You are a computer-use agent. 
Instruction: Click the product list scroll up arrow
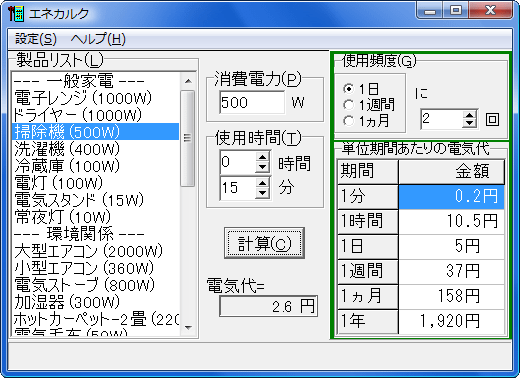tap(188, 81)
